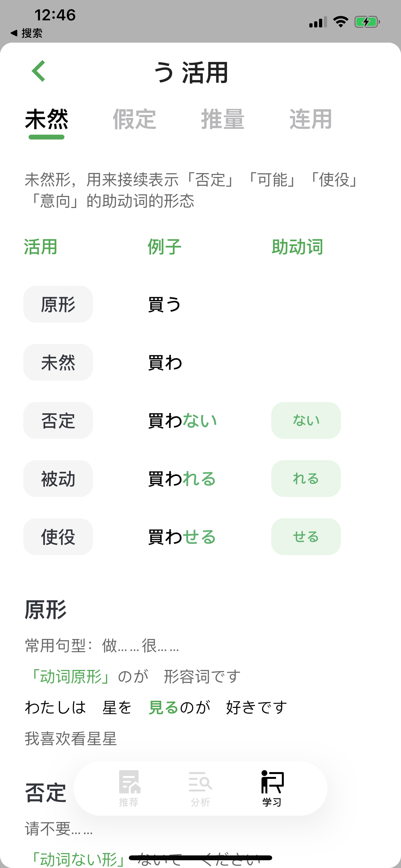Viewport: 401px width, 868px height.
Task: Tap the battery charging icon
Action: point(367,22)
